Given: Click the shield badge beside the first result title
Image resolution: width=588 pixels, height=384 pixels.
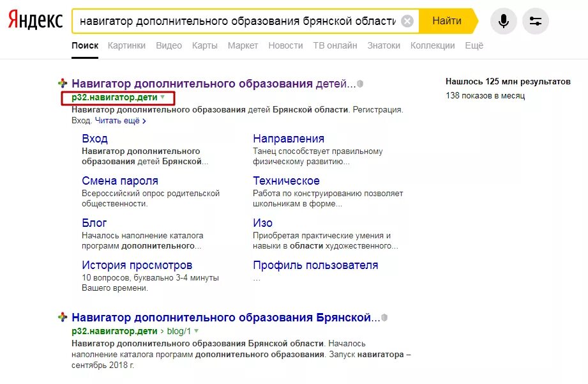Looking at the screenshot, I should (x=360, y=84).
